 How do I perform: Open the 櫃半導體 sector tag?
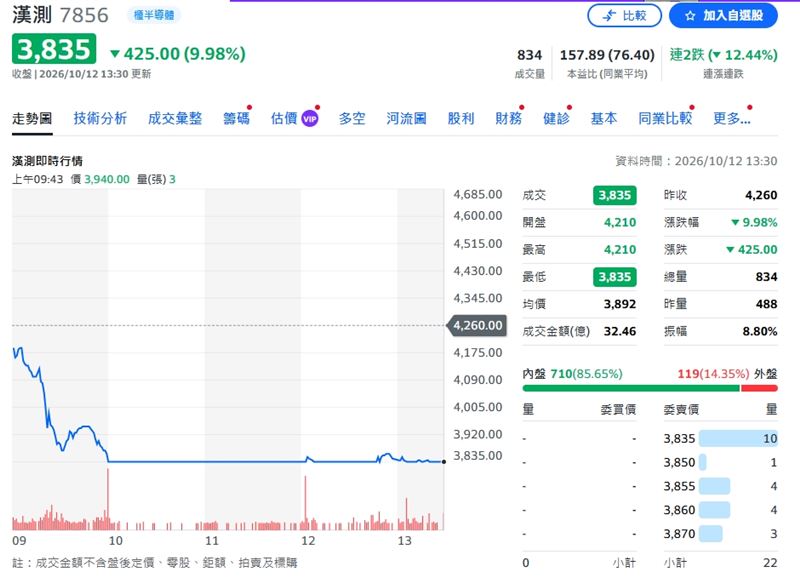(154, 15)
